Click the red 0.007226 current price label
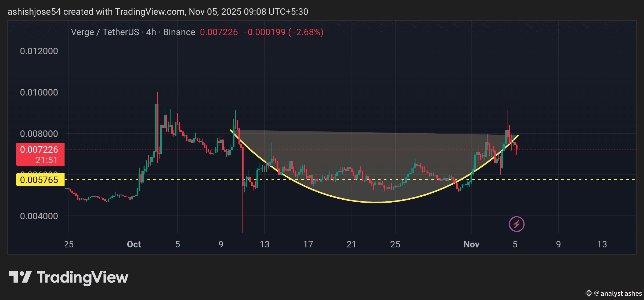The height and width of the screenshot is (300, 644). [x=39, y=149]
